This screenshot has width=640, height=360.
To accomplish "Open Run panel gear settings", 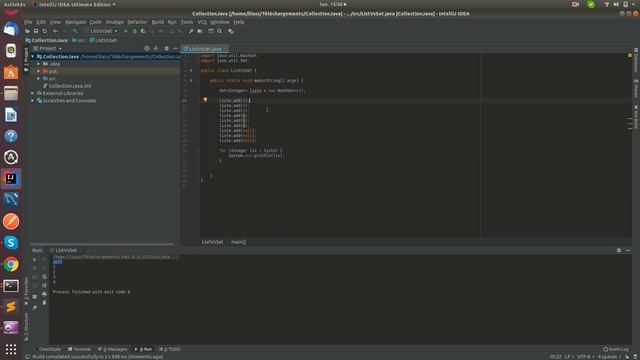I will point(619,250).
